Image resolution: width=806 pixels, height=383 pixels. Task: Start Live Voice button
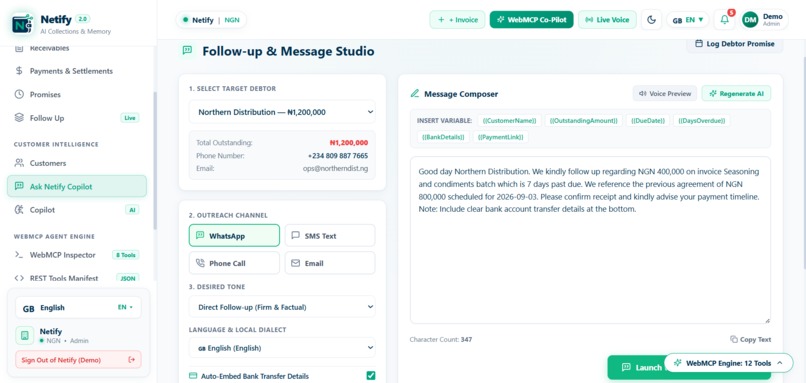[607, 20]
